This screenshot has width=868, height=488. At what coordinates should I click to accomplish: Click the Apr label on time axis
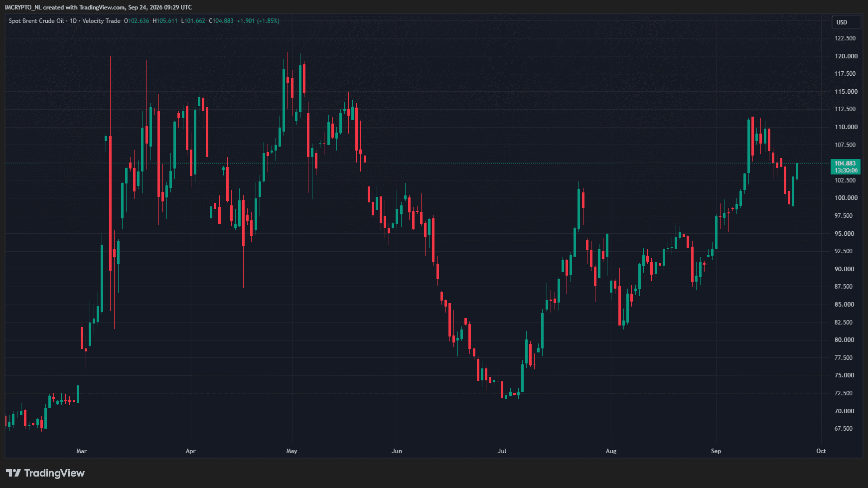click(190, 451)
